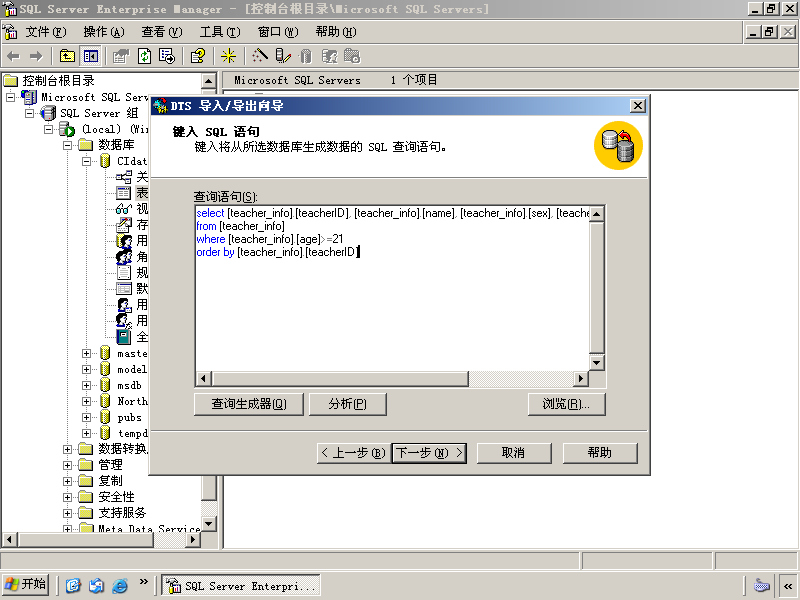
Task: Click the Up one level folder icon
Action: point(67,56)
